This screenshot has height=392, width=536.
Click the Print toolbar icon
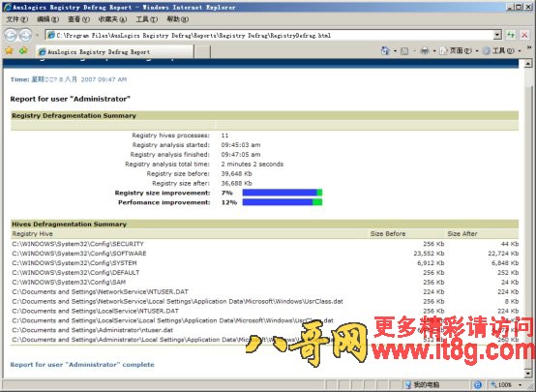[424, 51]
